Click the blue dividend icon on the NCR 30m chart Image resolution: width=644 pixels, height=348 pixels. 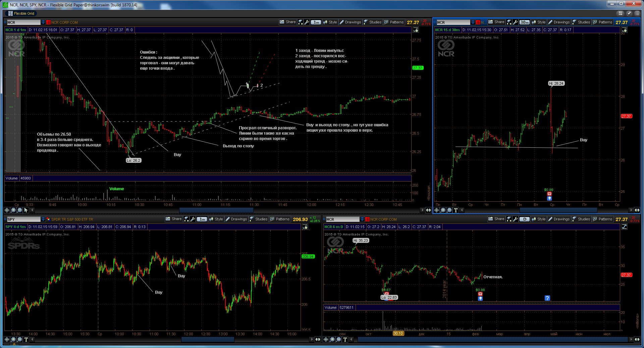click(549, 198)
